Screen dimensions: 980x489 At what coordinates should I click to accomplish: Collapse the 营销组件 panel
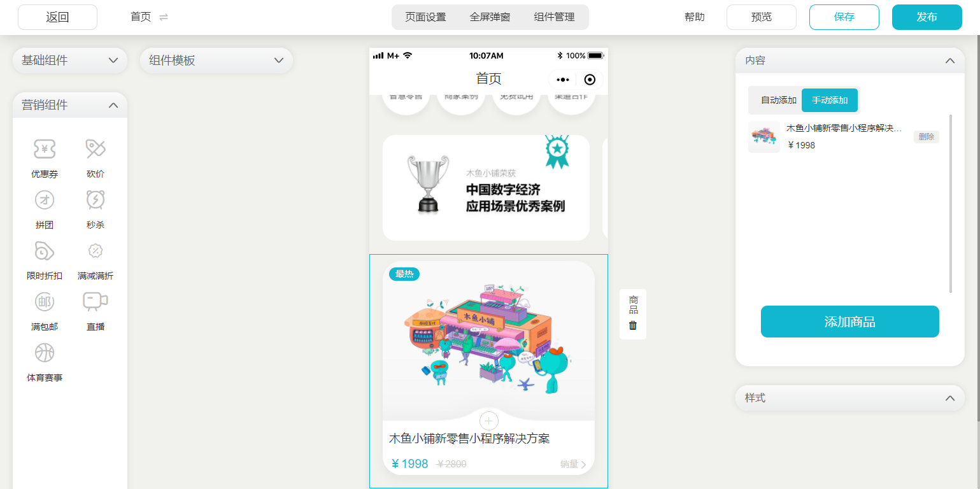pos(113,105)
